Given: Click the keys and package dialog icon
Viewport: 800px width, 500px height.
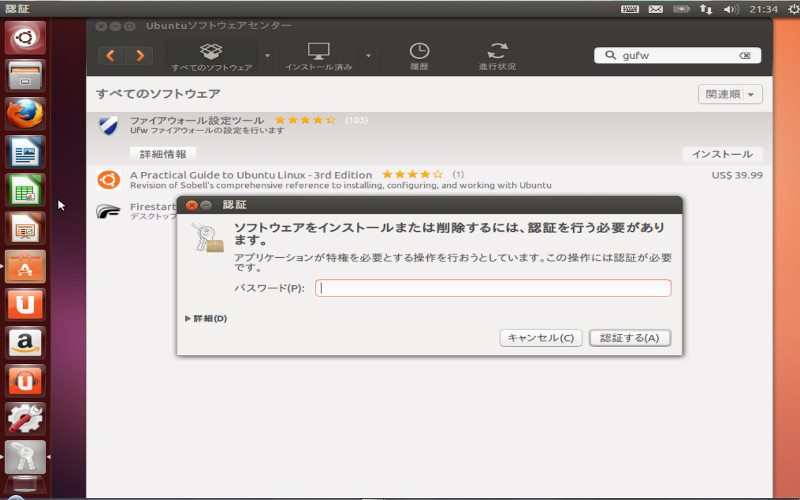Looking at the screenshot, I should pyautogui.click(x=208, y=237).
